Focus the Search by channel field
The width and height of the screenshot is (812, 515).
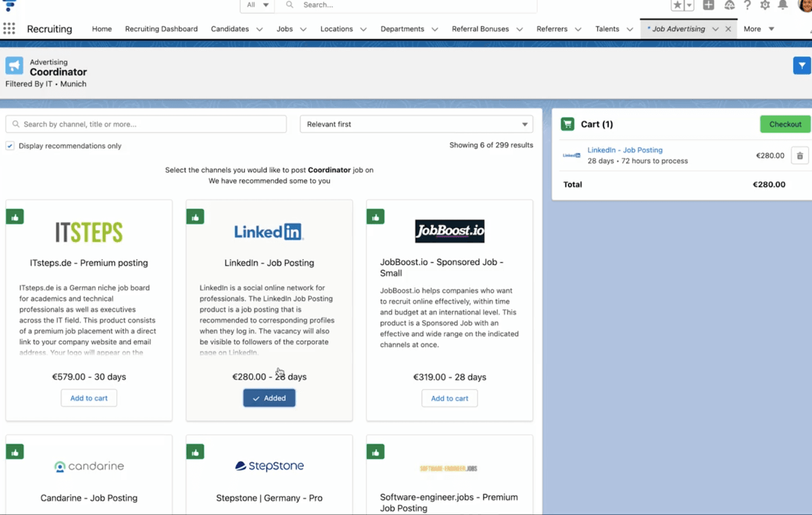(146, 124)
